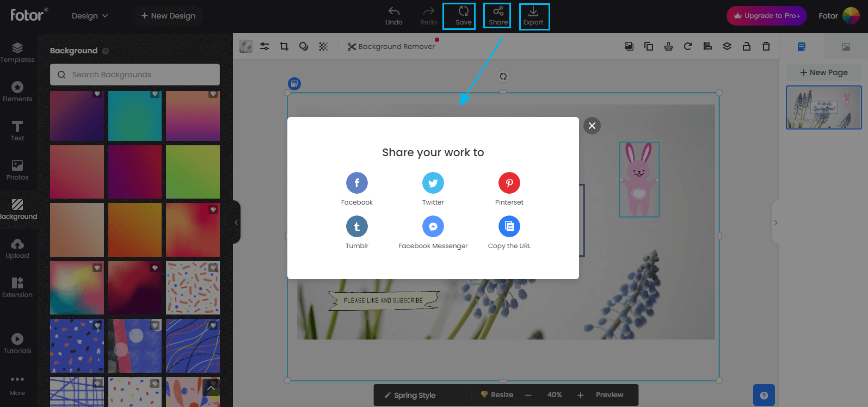
Task: Expand the right-side panel arrow
Action: coord(775,222)
